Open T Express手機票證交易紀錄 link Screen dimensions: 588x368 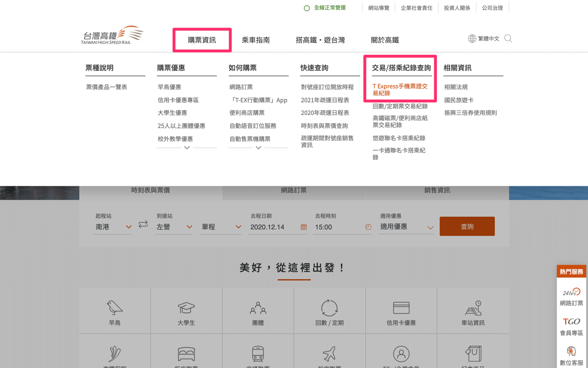400,90
